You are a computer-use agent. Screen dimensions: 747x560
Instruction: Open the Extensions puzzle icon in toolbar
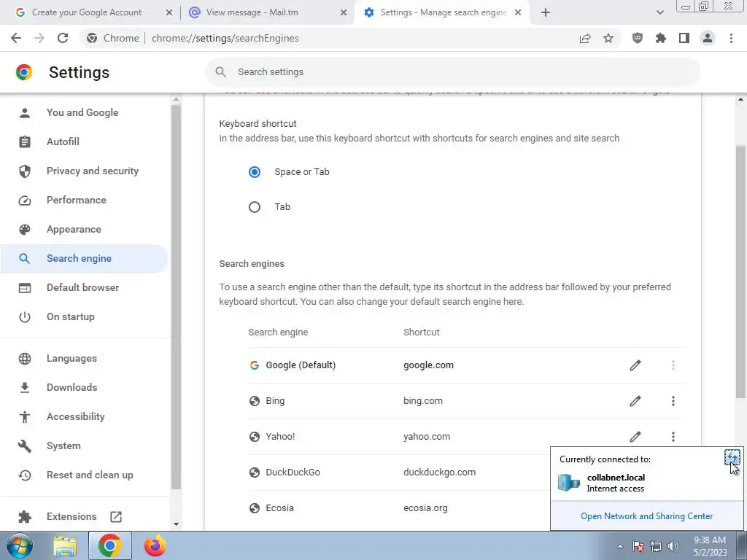tap(661, 38)
